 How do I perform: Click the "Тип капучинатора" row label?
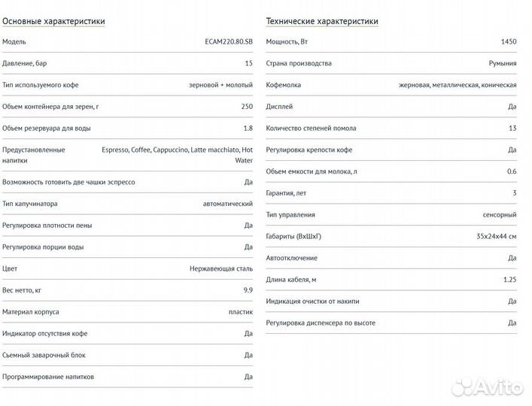click(x=30, y=204)
